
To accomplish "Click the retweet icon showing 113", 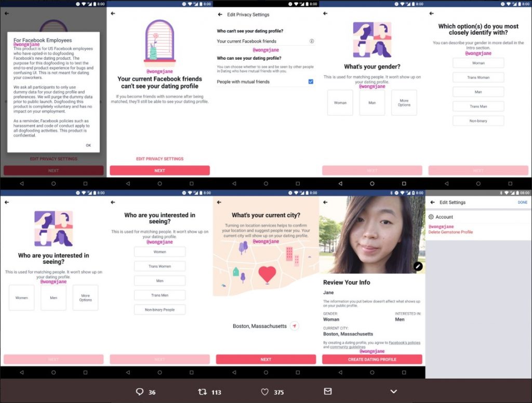I will [202, 392].
